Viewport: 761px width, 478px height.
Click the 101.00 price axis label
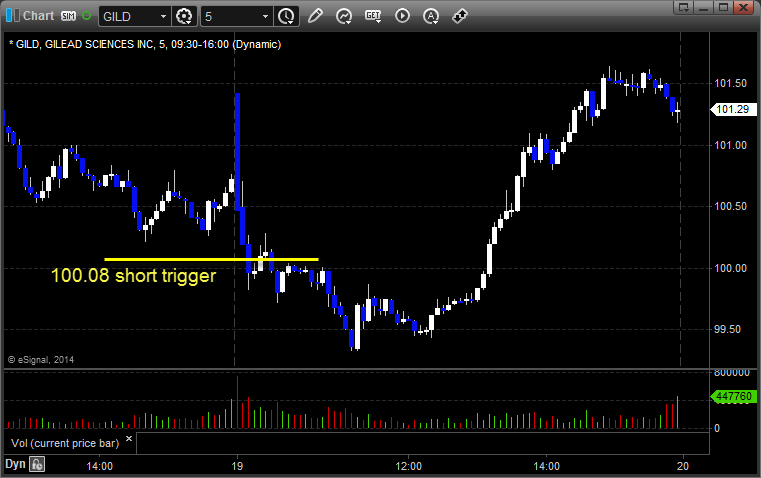coord(730,145)
